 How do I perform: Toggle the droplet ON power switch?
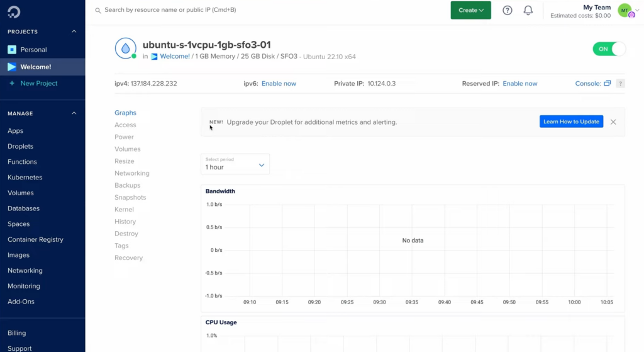coord(609,49)
